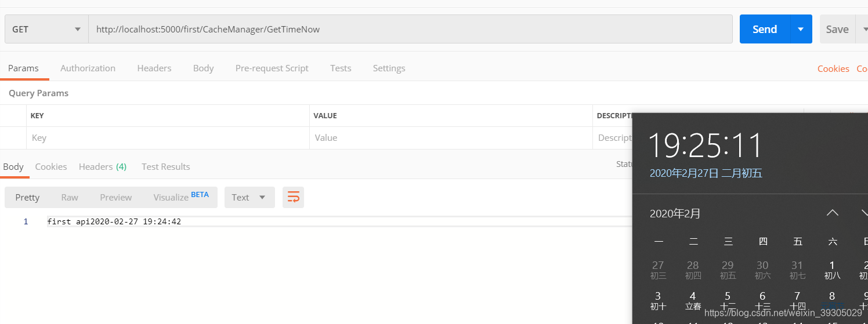Select calendar day 7 in February
Image resolution: width=868 pixels, height=324 pixels.
(x=797, y=300)
